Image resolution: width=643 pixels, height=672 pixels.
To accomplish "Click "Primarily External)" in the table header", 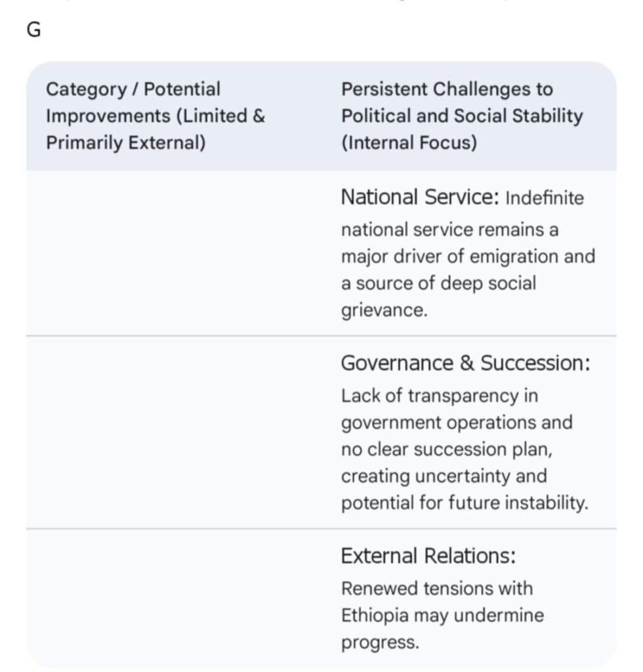I will pos(125,142).
